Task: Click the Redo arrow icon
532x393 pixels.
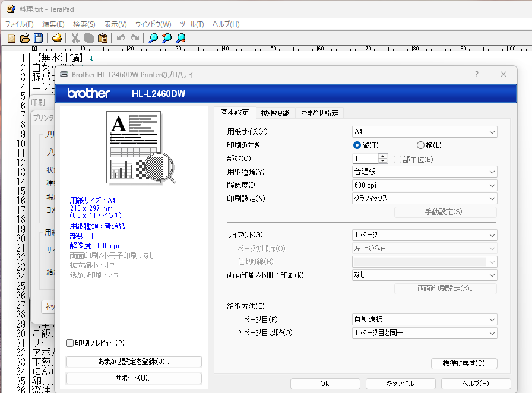Action: point(135,38)
